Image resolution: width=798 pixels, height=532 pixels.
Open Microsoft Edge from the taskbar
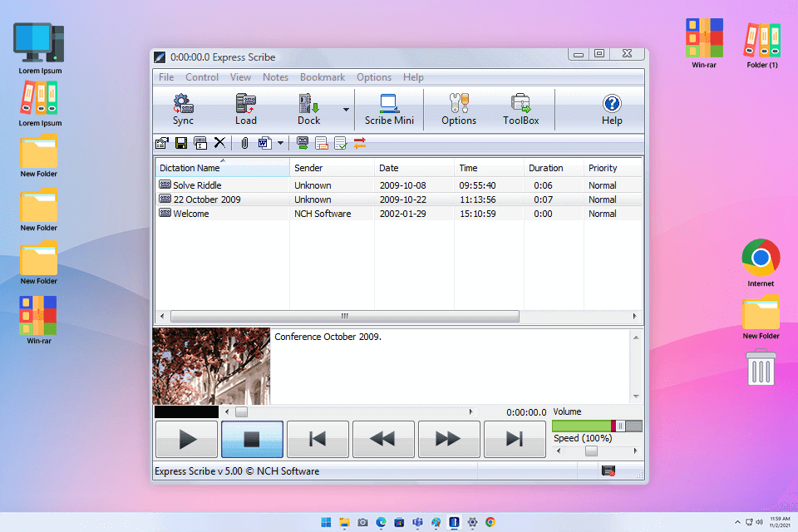tap(382, 522)
